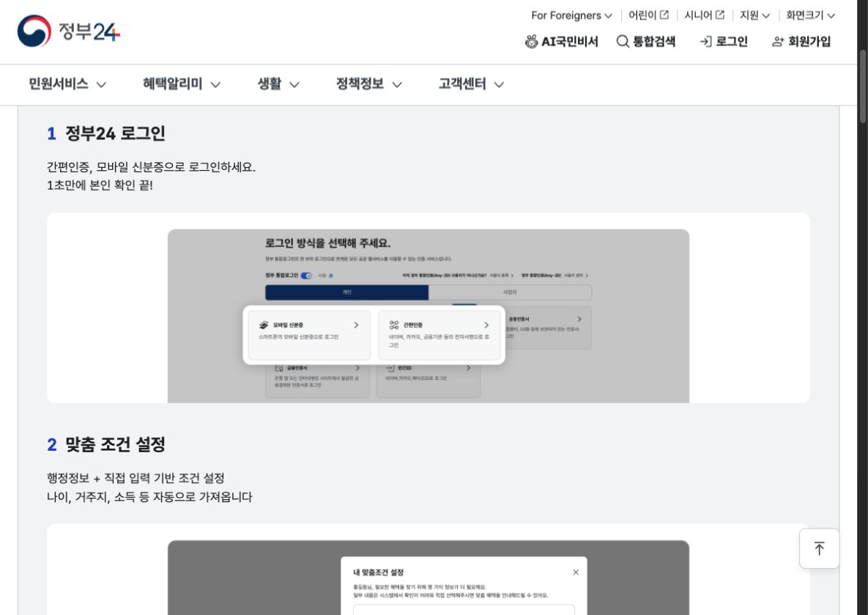Click the text 간편인증, 모바일 신분증으로 로그인하세요.
The width and height of the screenshot is (868, 615).
[151, 167]
